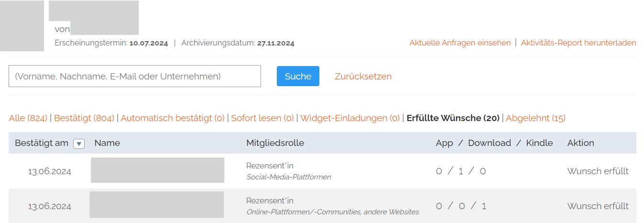Image resolution: width=644 pixels, height=223 pixels.
Task: Open the Sofort lesen (0) tab
Action: [262, 118]
